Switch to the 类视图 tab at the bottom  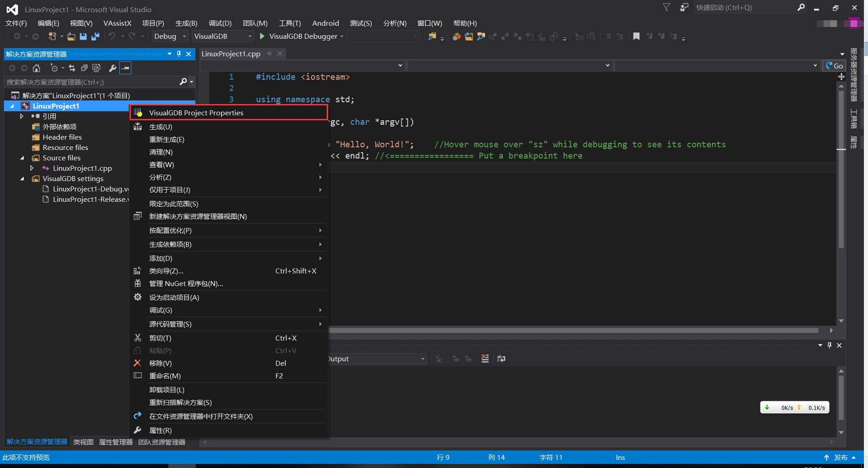83,442
